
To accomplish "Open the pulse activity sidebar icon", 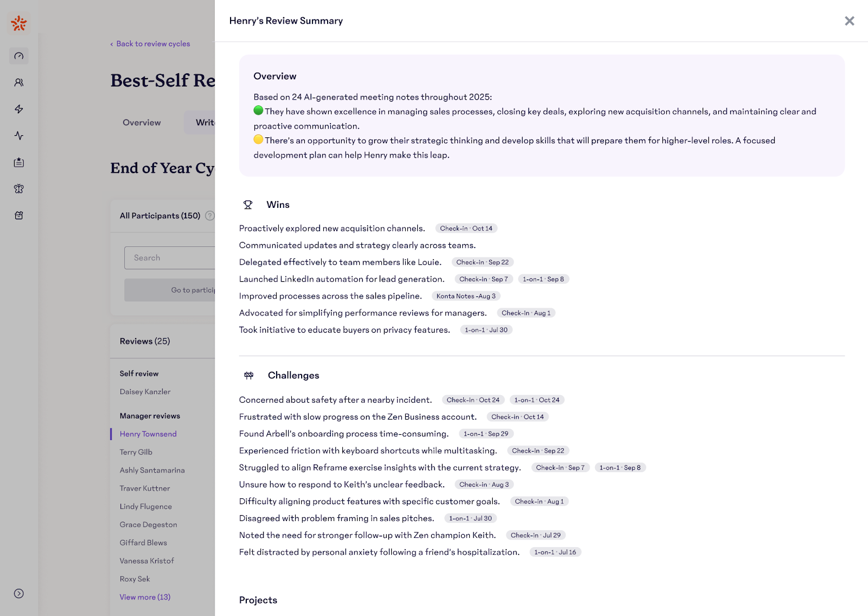I will [19, 136].
